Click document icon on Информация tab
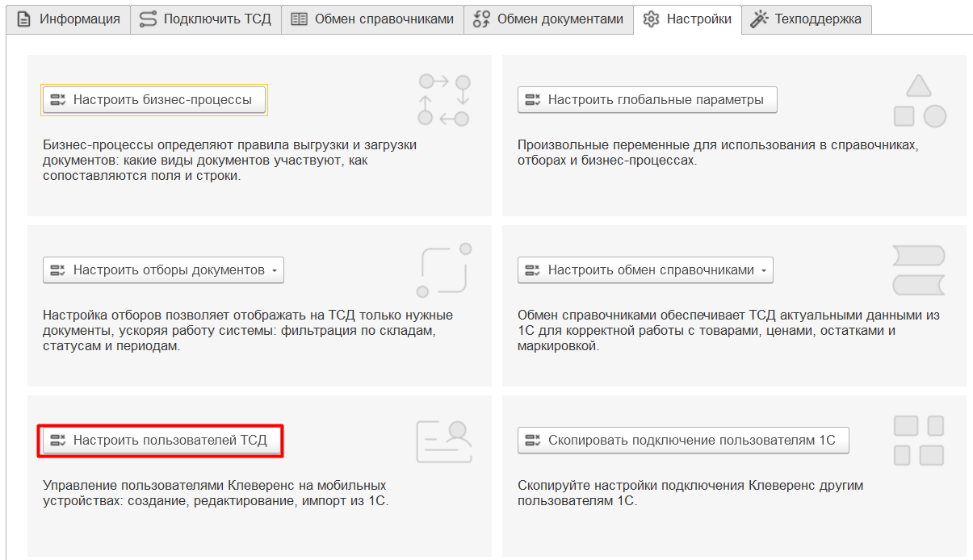 point(23,19)
